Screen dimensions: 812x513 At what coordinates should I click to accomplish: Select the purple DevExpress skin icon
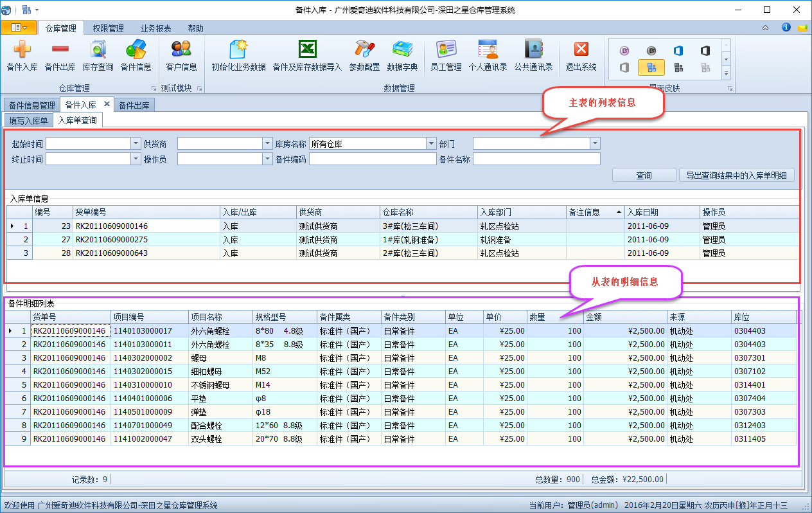click(624, 51)
